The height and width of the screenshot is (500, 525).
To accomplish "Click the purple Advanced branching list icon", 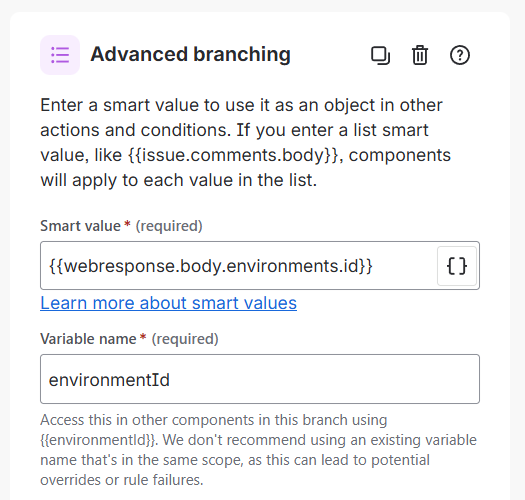I will 60,55.
